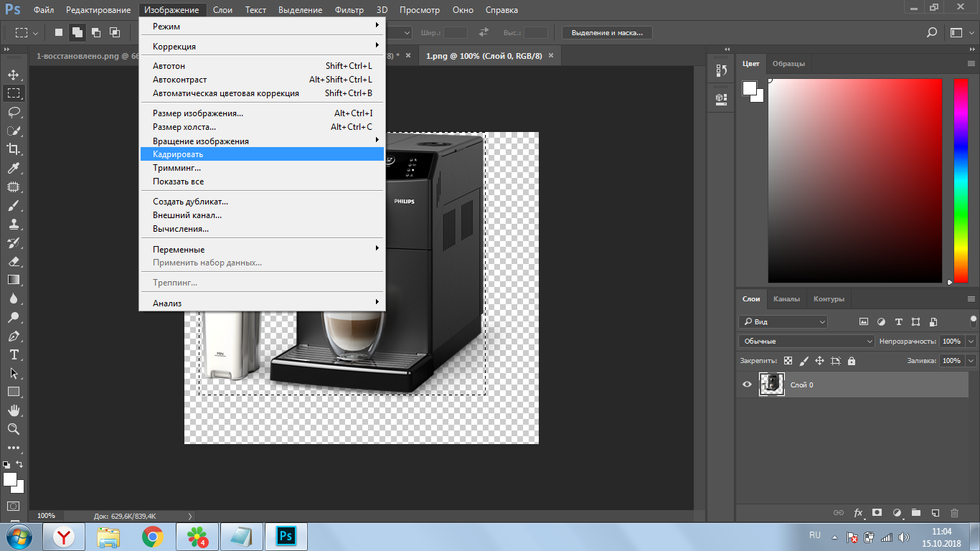The image size is (980, 551).
Task: Open Yandex browser from taskbar
Action: pos(65,536)
